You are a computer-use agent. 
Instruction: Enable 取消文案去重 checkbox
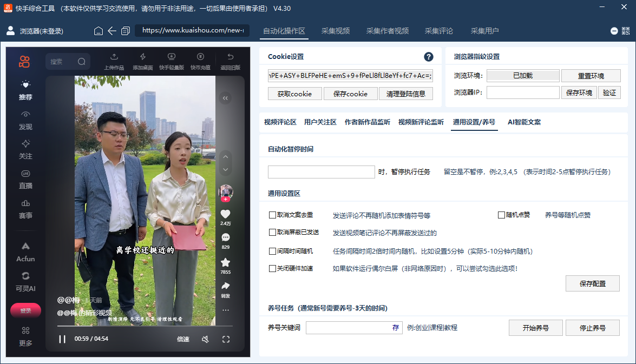click(x=272, y=215)
